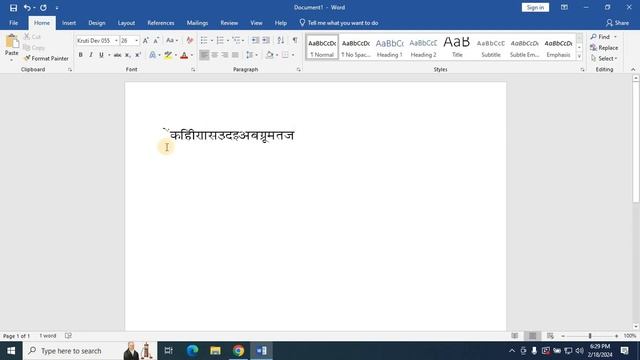Open the Select dropdown in Editing group
The width and height of the screenshot is (640, 360).
(x=604, y=58)
